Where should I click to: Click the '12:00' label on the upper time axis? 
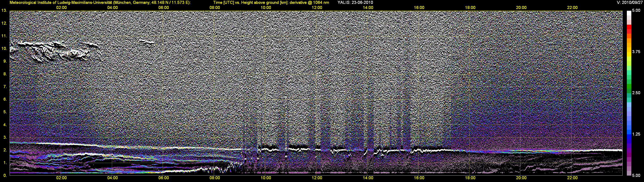tap(317, 7)
